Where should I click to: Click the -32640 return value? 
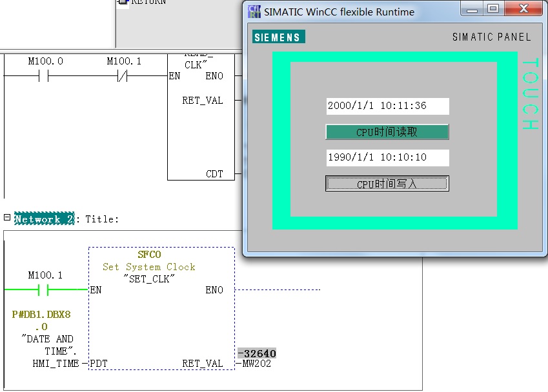coord(257,353)
